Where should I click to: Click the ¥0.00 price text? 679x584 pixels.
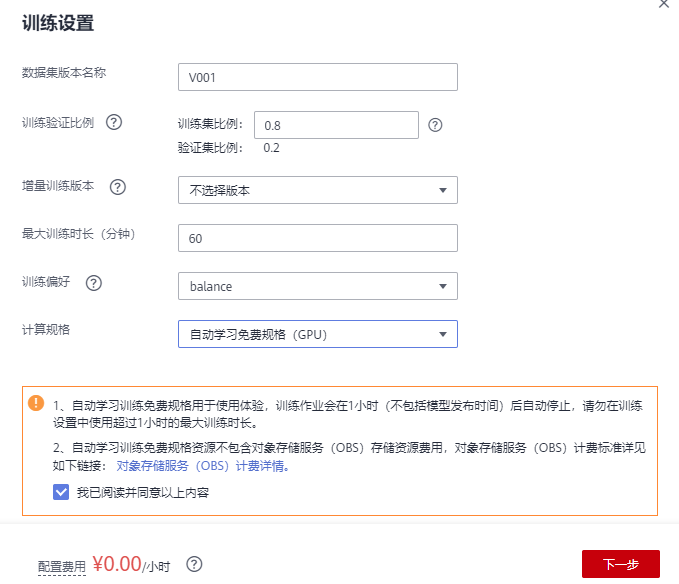[x=117, y=564]
